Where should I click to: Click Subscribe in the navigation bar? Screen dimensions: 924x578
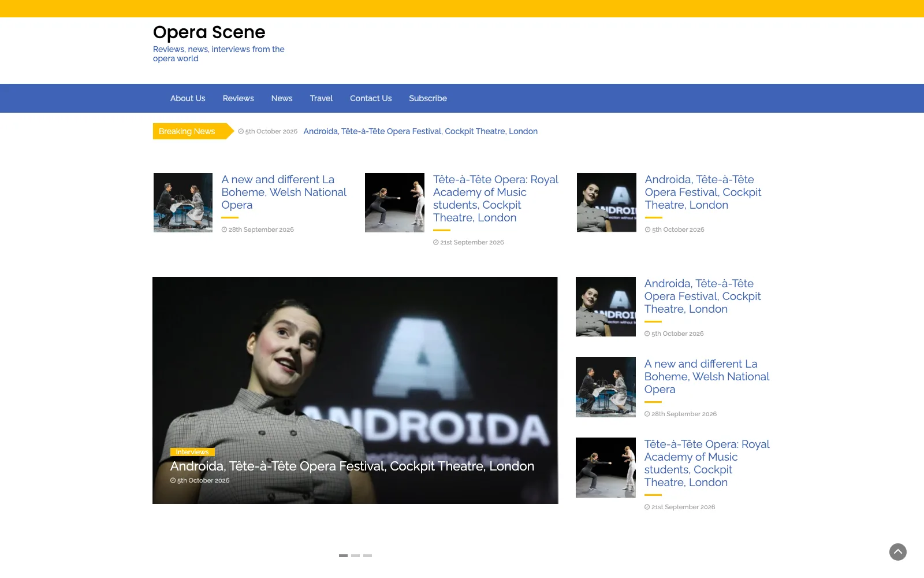pos(428,98)
